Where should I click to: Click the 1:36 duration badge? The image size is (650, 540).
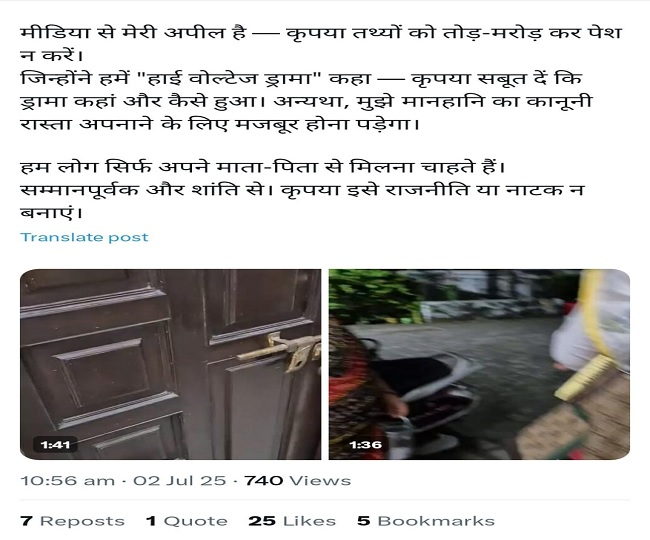click(x=365, y=445)
